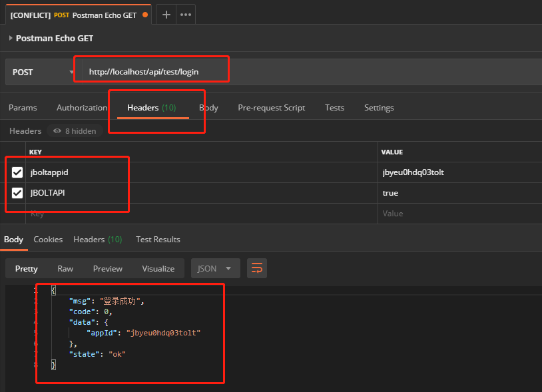Open the Test Results tab

pyautogui.click(x=158, y=240)
